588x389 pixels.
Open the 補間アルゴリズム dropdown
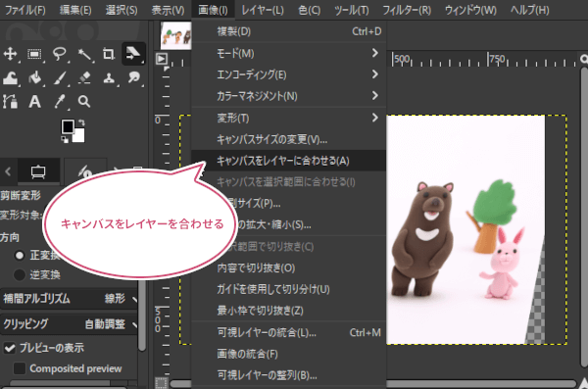[x=69, y=299]
